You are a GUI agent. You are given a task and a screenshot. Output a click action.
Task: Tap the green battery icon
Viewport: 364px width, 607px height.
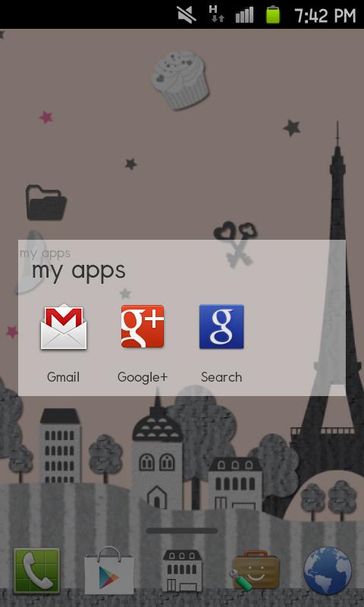click(273, 14)
